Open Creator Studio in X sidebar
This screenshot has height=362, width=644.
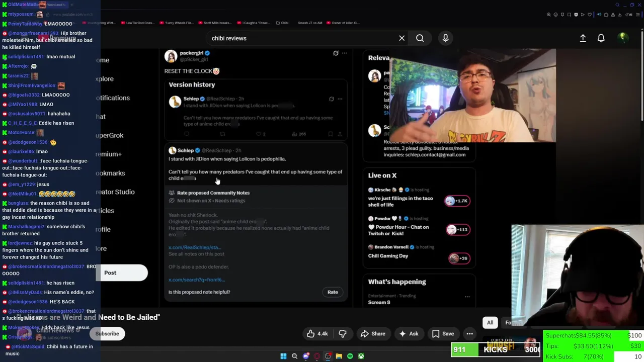click(x=115, y=192)
